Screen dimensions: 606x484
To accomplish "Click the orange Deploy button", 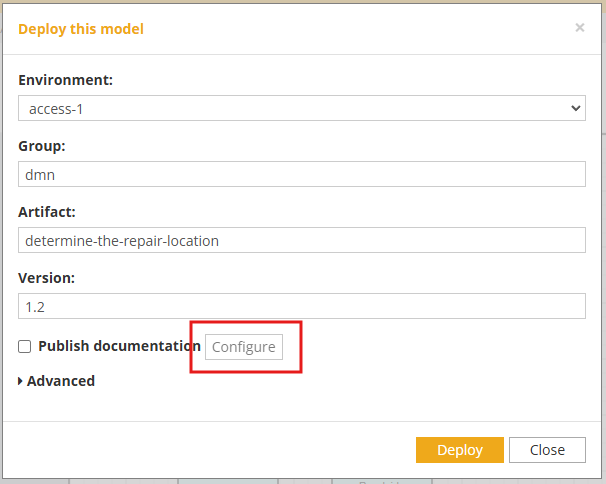I will click(x=460, y=450).
